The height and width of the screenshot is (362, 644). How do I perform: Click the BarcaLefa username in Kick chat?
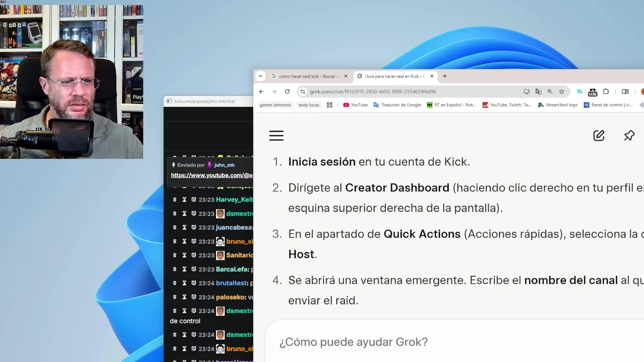click(x=232, y=269)
